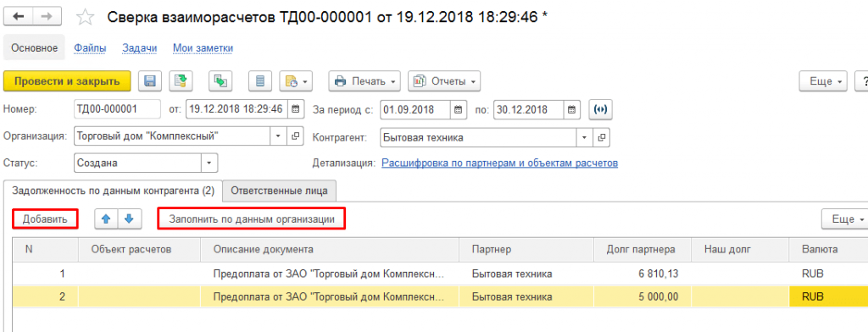Move row up with the blue up arrow

click(x=106, y=219)
